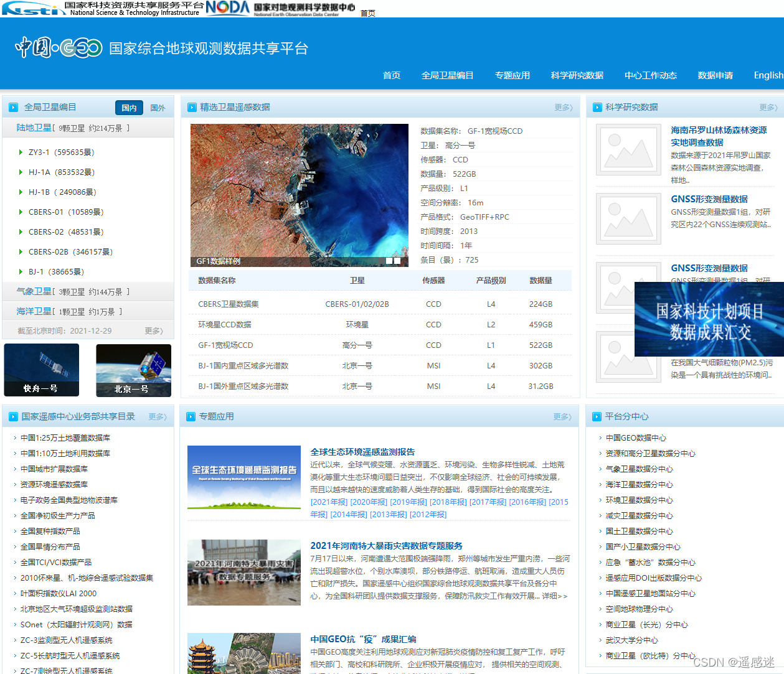Expand the BJ-1 satellite entry arrow
Screen dimensions: 784x674
click(21, 272)
